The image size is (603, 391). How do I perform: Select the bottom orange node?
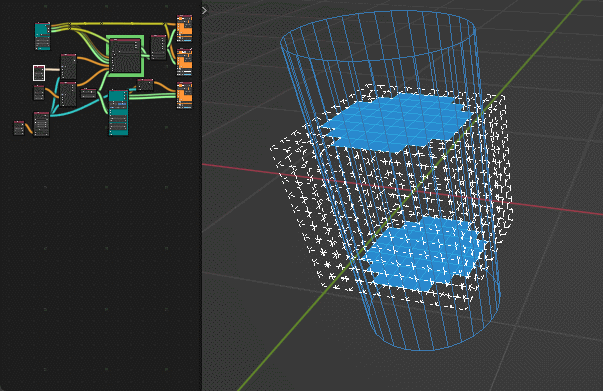[x=184, y=95]
